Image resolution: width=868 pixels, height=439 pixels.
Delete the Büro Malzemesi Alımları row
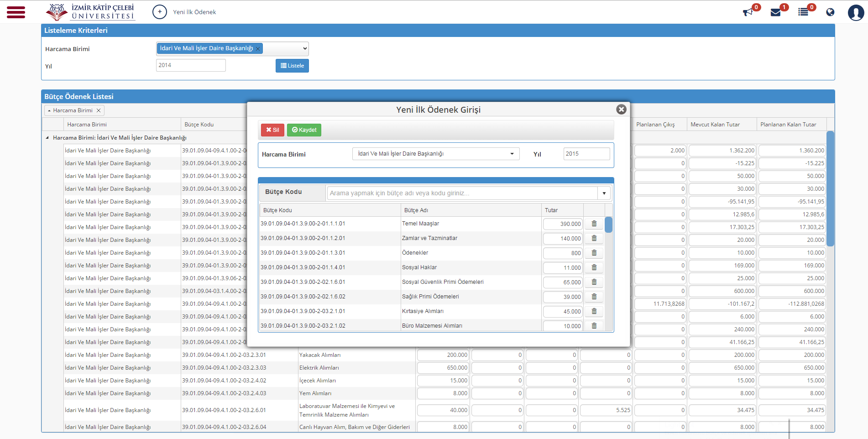click(594, 326)
